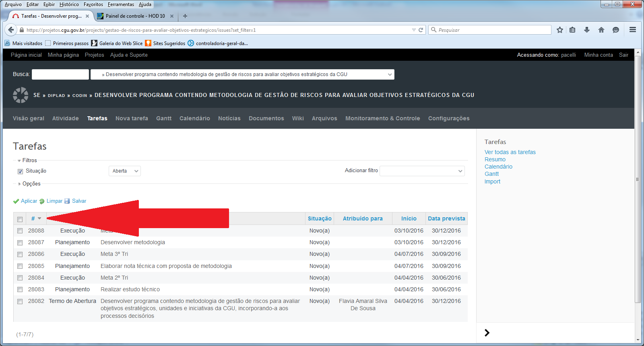Viewport: 644px width, 346px height.
Task: Open new tab with plus icon
Action: pos(185,16)
